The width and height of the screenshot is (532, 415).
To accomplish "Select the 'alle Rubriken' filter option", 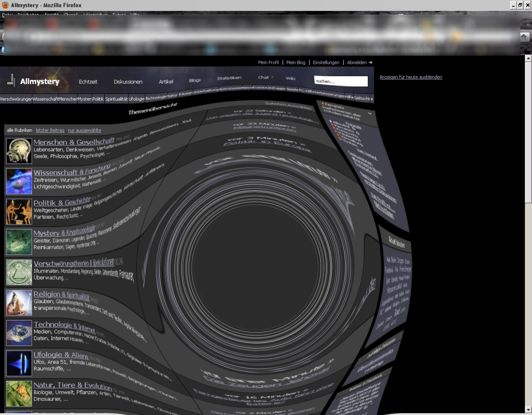I will (x=20, y=130).
